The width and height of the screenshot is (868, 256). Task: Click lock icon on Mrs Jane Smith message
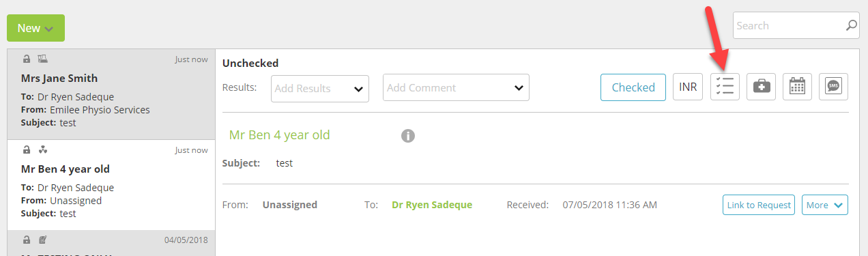click(x=27, y=59)
